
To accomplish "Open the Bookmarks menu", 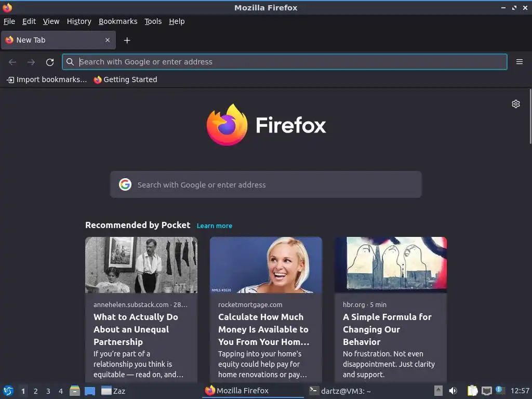I will pyautogui.click(x=118, y=21).
